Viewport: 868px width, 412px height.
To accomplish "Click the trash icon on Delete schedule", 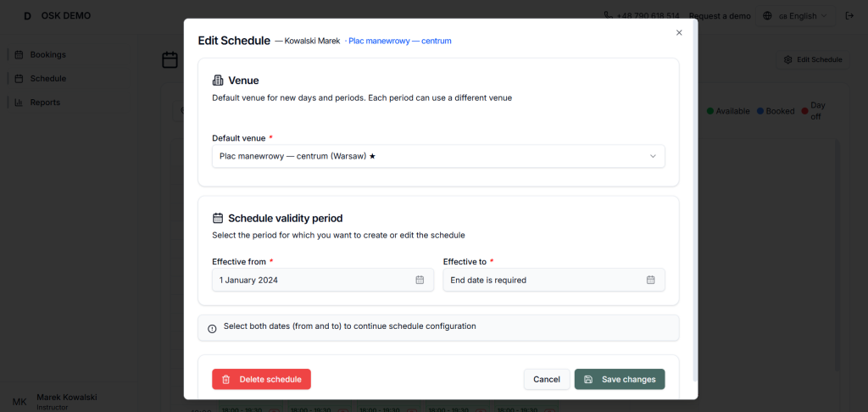I will [225, 379].
